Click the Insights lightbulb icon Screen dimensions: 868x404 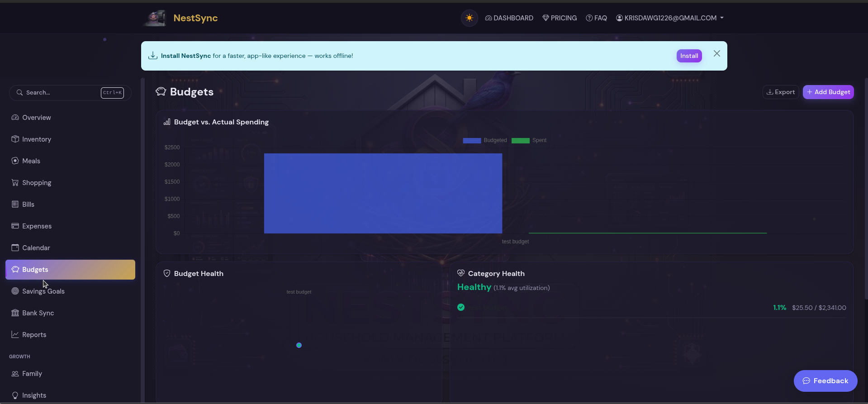tap(15, 395)
